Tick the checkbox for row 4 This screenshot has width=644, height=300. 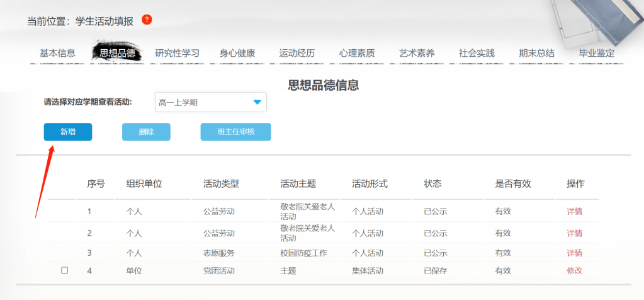(64, 270)
